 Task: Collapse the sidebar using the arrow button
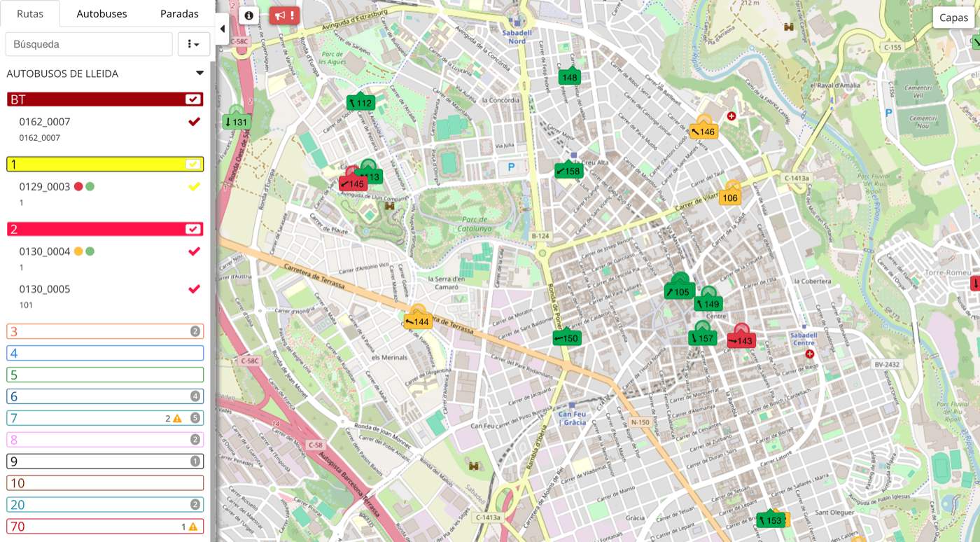coord(222,29)
